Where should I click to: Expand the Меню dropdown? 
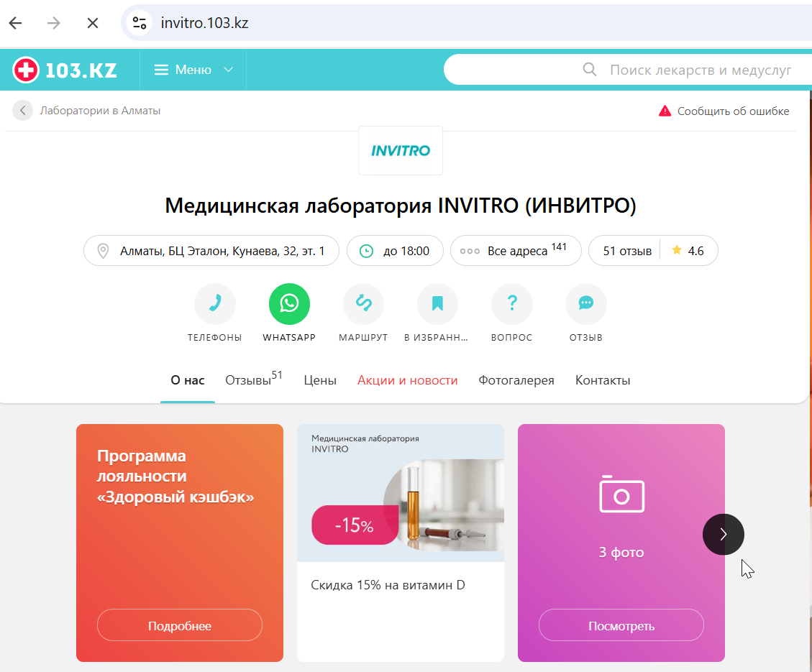coord(193,70)
